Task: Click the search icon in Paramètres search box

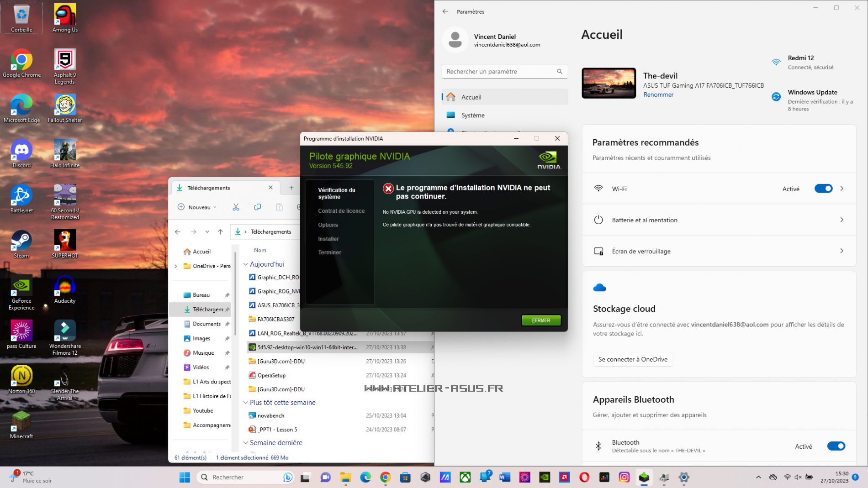Action: click(x=560, y=71)
